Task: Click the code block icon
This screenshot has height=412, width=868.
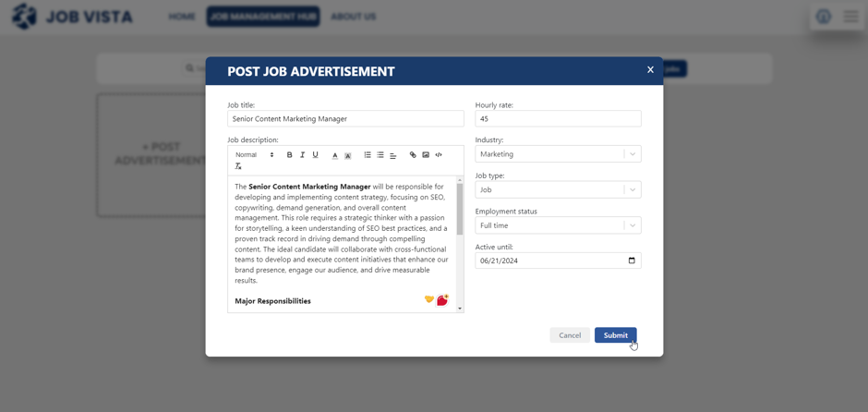Action: (439, 155)
